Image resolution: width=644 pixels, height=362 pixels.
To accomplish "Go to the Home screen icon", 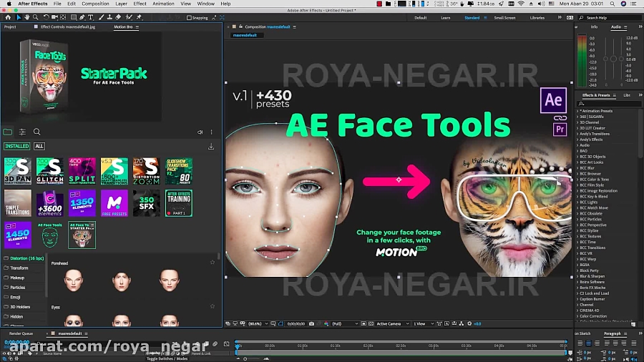I will (8, 18).
